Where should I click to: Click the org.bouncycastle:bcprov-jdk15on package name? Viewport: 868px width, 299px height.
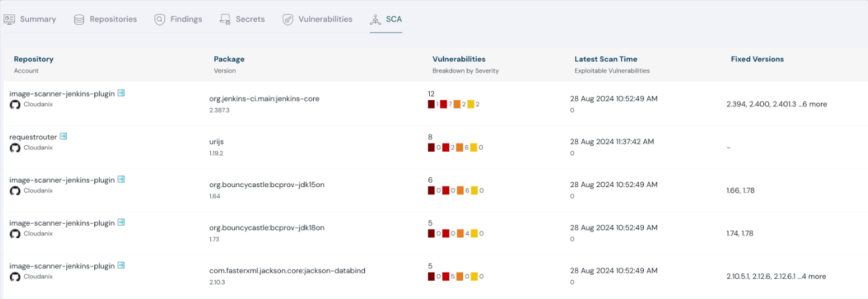[267, 185]
